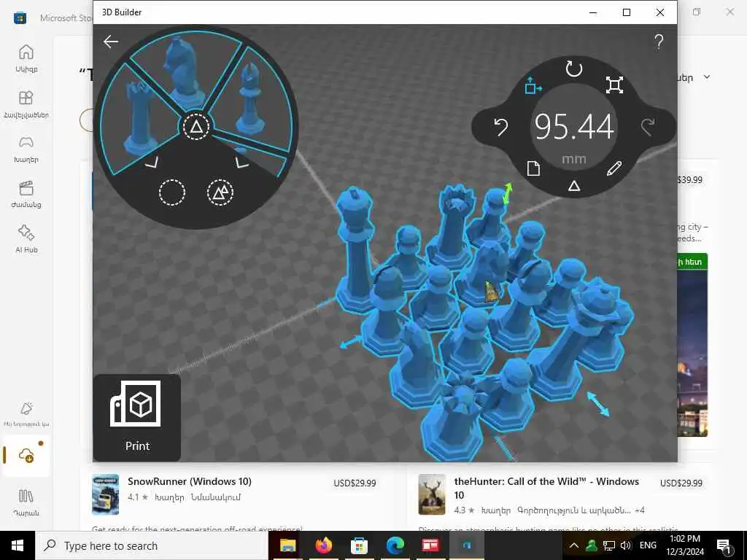The width and height of the screenshot is (747, 560).
Task: Click the network tray icon
Action: coord(608,545)
